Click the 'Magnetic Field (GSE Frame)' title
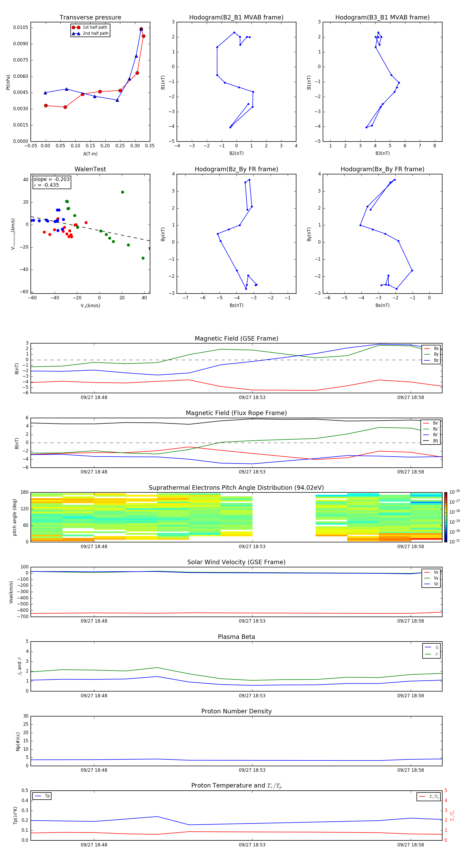473x868 pixels. [x=236, y=339]
